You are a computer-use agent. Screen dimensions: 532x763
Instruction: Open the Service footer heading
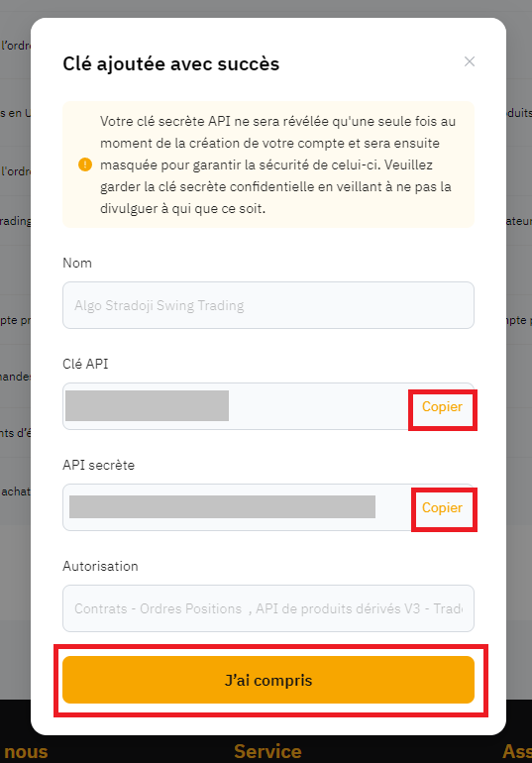click(x=267, y=751)
